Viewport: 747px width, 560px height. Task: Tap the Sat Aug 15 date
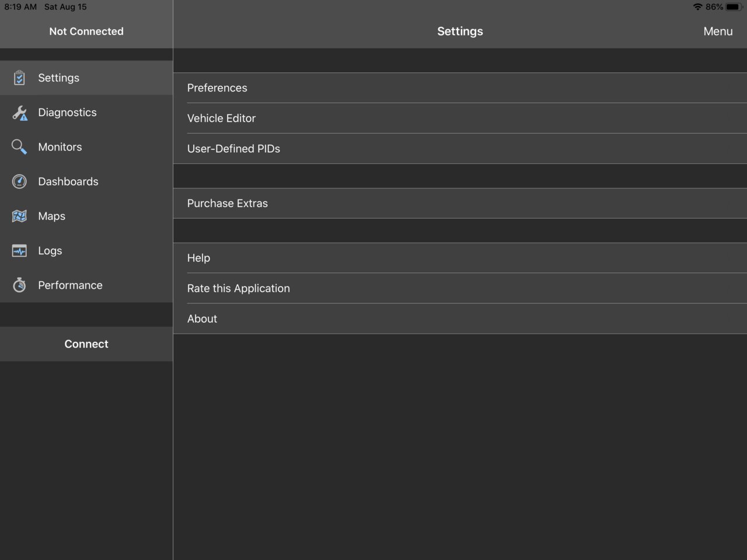tap(65, 7)
